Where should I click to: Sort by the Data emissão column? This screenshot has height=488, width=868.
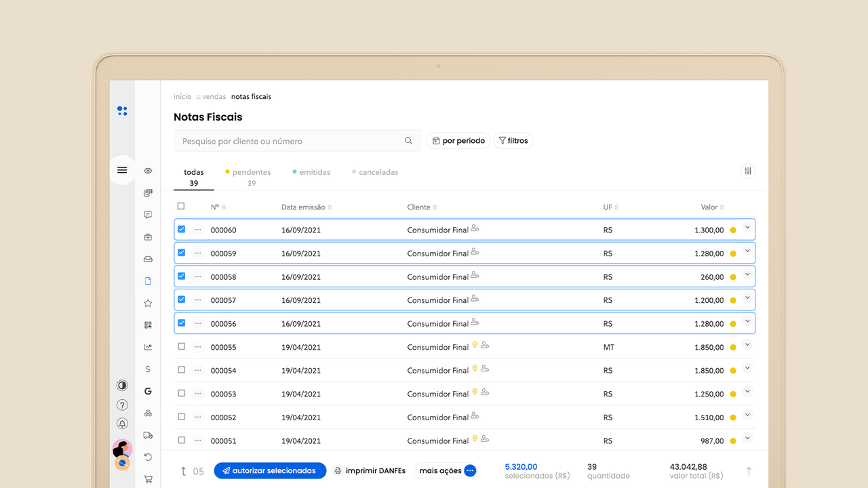pos(307,207)
